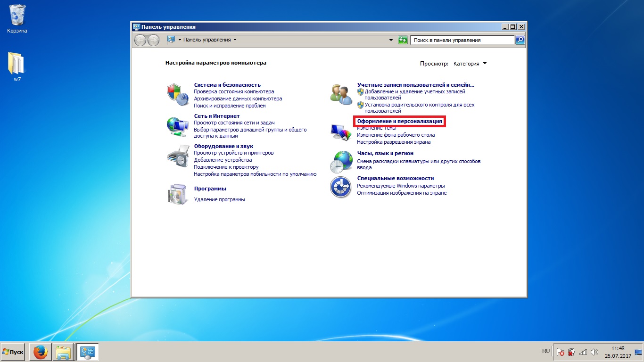This screenshot has width=644, height=362.
Task: Open Action Center flag tray icon
Action: (x=561, y=352)
